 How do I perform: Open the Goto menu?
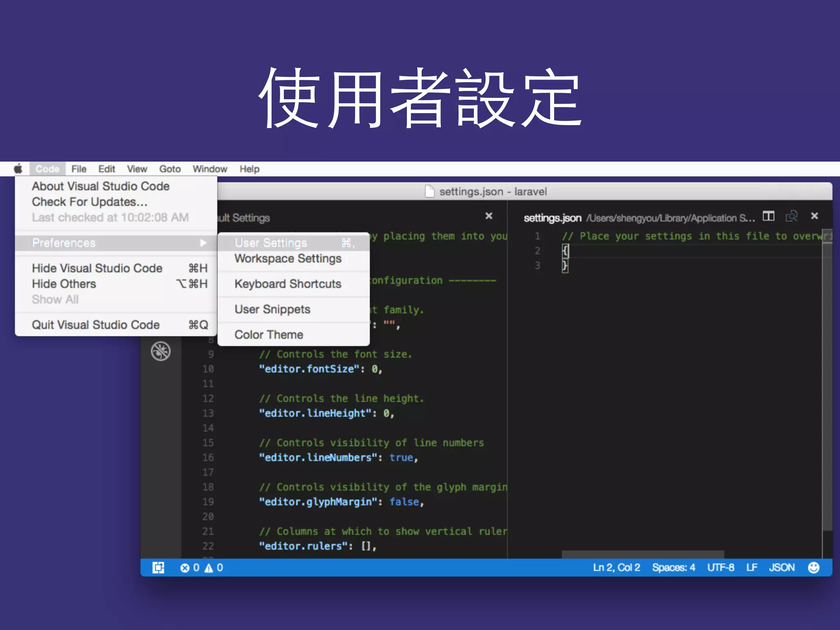click(x=170, y=169)
